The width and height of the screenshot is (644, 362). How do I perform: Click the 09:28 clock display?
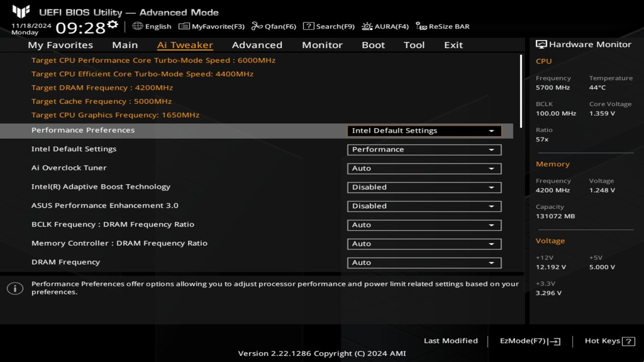click(80, 28)
